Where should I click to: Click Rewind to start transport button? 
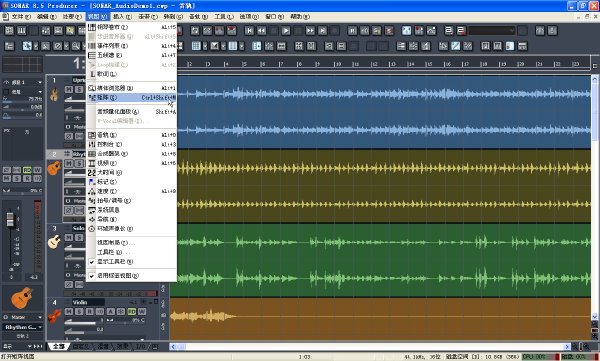pos(249,31)
